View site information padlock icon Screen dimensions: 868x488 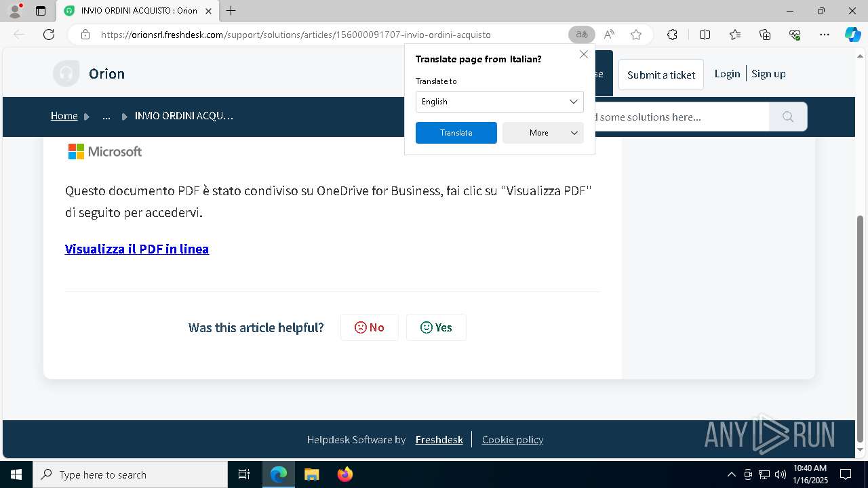(85, 35)
